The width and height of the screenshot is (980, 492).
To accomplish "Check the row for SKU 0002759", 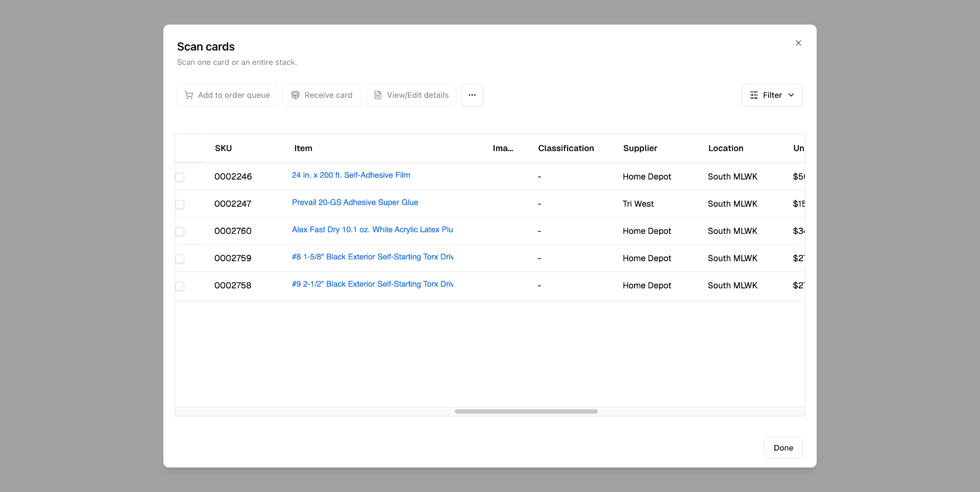I will (180, 259).
